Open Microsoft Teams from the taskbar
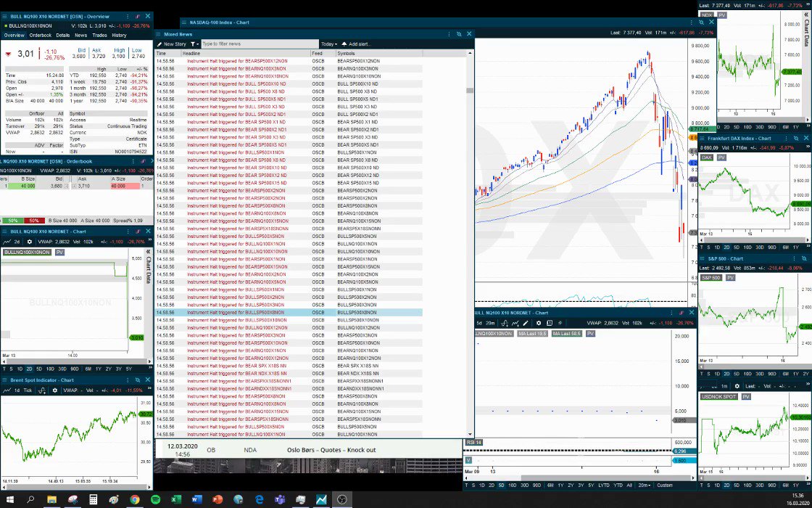Screen dimensions: 812x508 click(x=280, y=500)
